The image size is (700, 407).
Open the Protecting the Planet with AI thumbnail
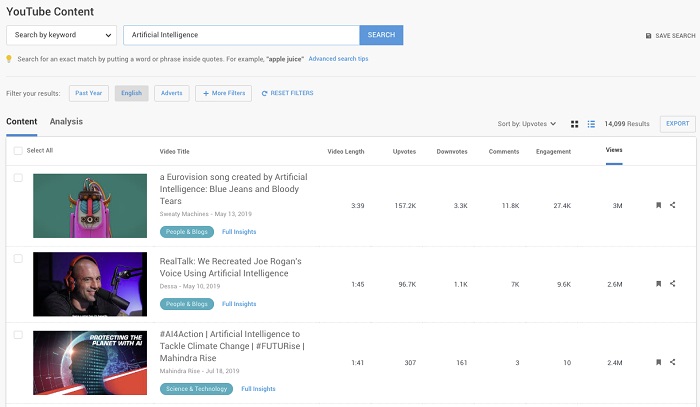click(x=90, y=363)
